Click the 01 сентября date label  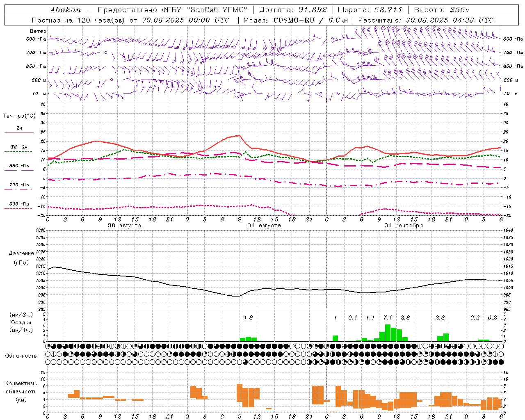pos(404,226)
